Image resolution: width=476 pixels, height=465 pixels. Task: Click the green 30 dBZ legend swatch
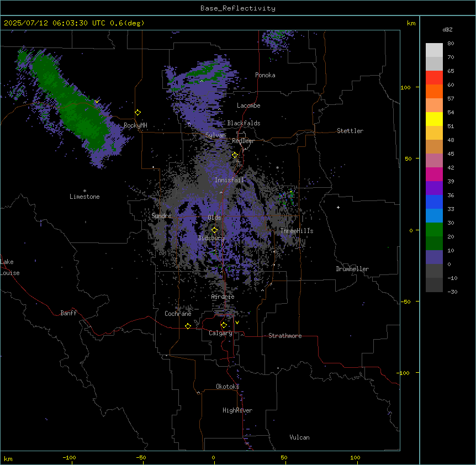pos(434,230)
